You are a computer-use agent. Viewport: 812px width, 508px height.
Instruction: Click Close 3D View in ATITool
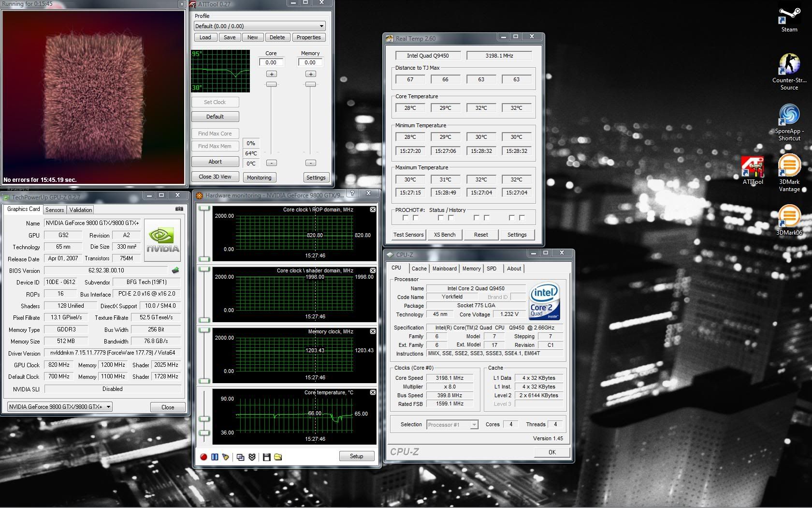[215, 177]
